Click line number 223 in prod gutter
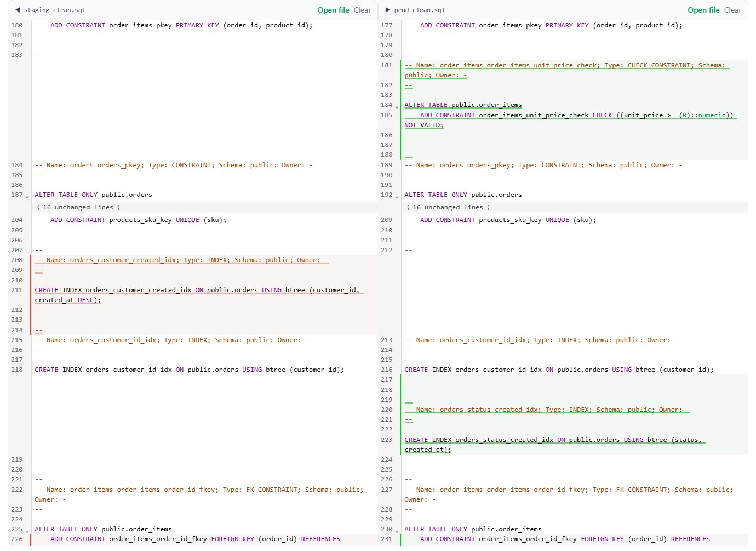The height and width of the screenshot is (551, 756). click(387, 440)
